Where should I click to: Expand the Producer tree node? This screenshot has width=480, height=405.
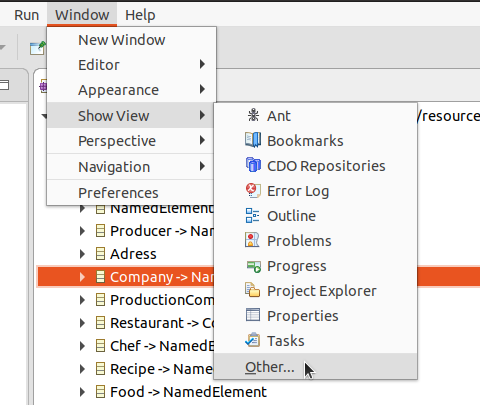[82, 231]
